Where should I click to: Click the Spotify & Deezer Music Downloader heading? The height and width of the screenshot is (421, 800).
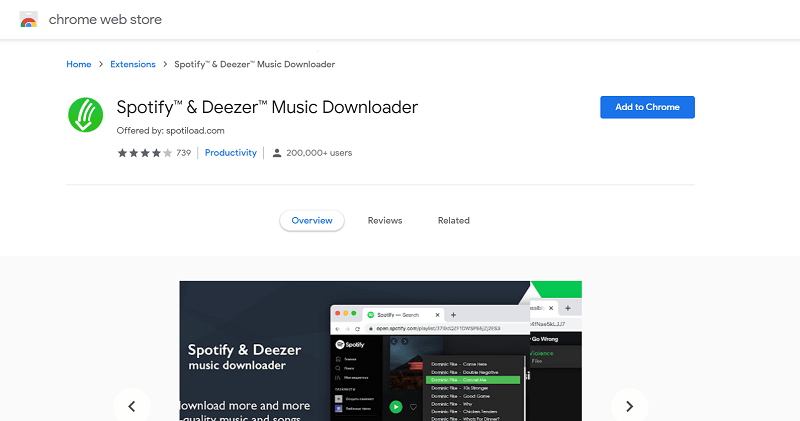[x=267, y=107]
